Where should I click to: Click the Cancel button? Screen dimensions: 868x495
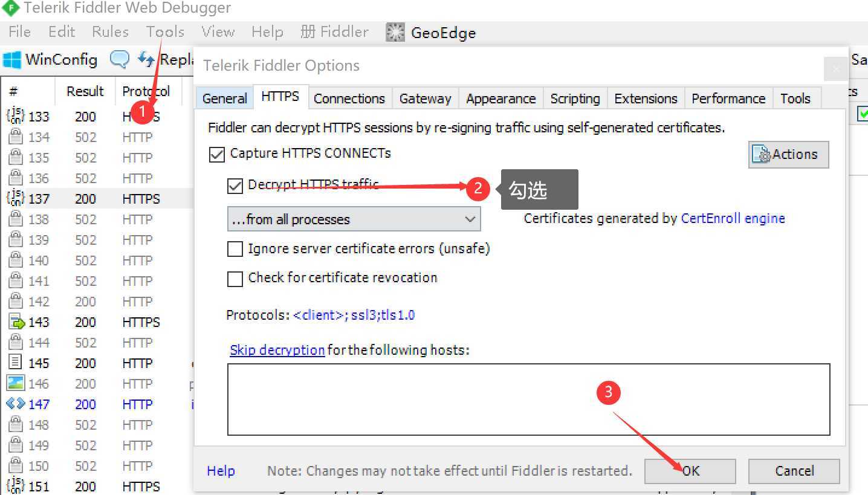coord(794,471)
